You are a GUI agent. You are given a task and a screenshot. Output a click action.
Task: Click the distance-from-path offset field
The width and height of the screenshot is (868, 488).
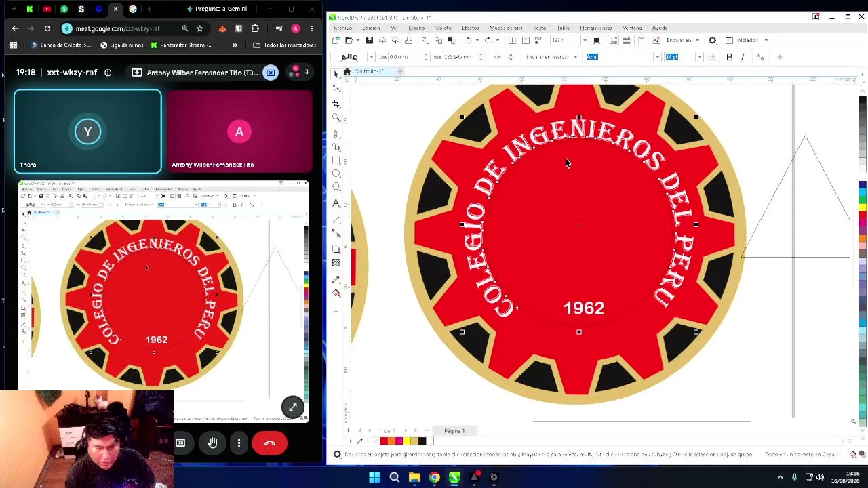coord(404,58)
